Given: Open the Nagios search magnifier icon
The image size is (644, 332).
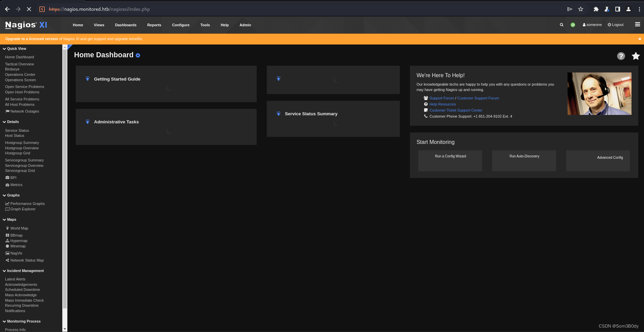Looking at the screenshot, I should coord(561,25).
